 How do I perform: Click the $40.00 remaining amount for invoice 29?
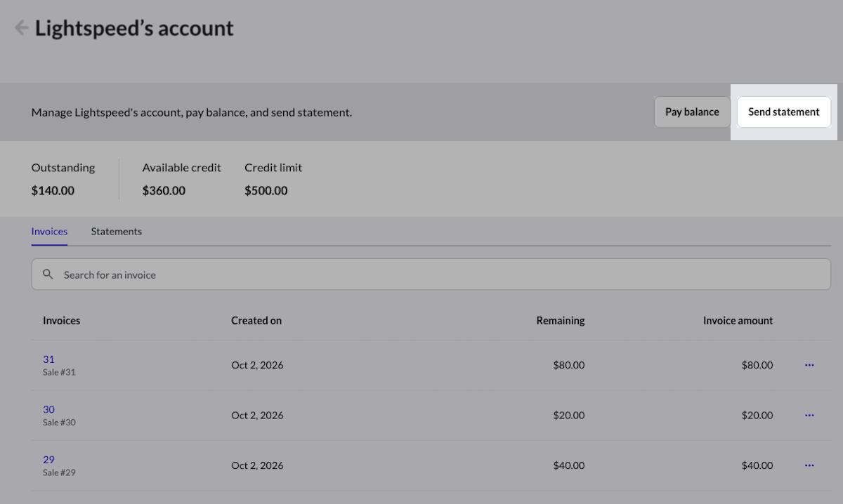click(569, 465)
